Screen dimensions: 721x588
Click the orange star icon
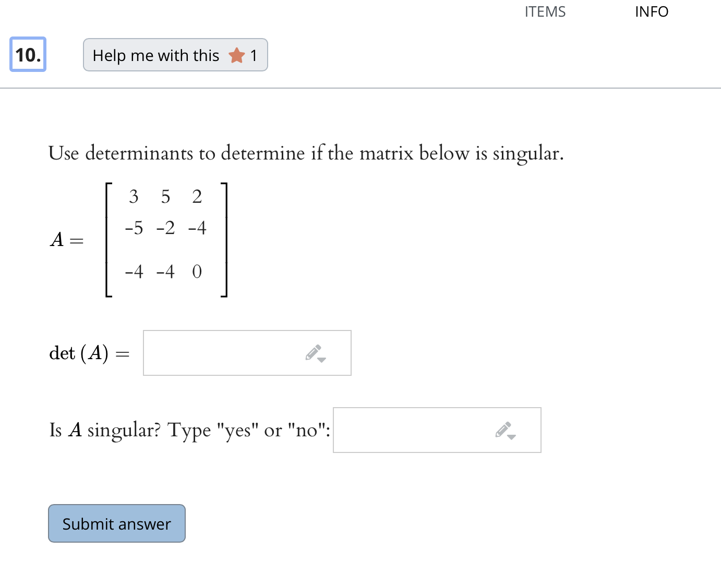tap(237, 55)
